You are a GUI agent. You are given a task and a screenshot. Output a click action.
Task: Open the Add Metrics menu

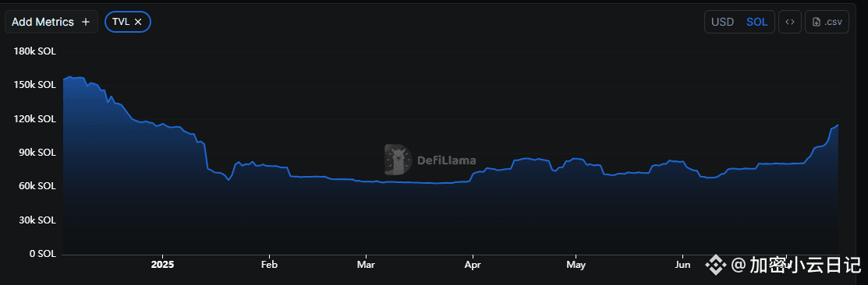tap(51, 22)
